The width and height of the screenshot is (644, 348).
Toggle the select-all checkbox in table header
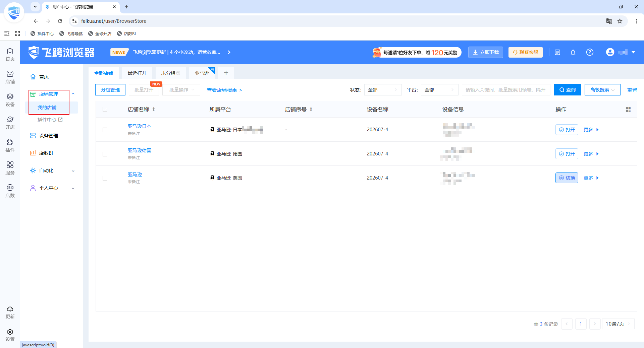[105, 109]
